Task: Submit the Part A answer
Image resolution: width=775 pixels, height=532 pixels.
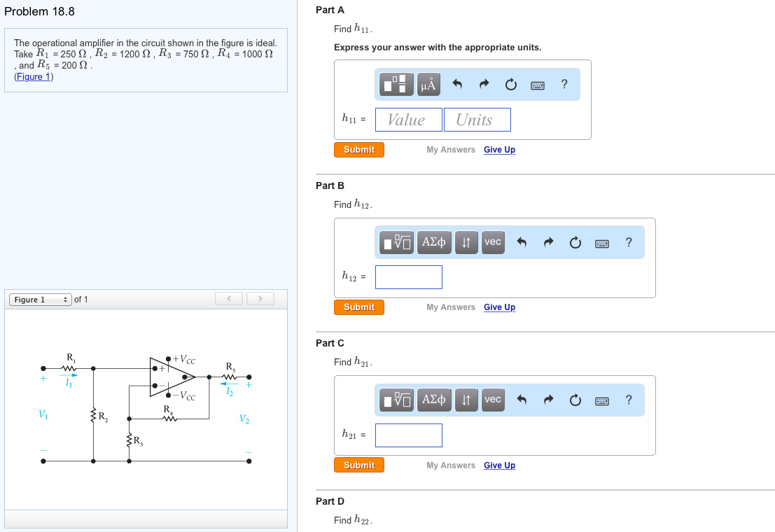Action: pos(358,149)
